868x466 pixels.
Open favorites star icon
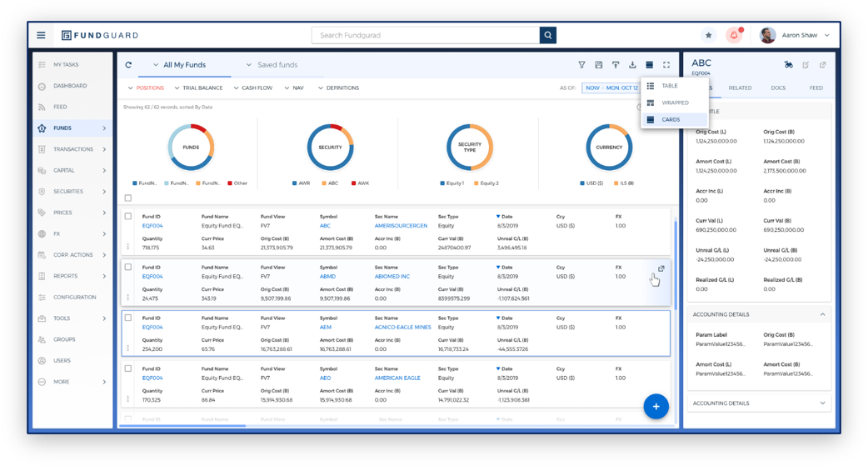click(708, 35)
